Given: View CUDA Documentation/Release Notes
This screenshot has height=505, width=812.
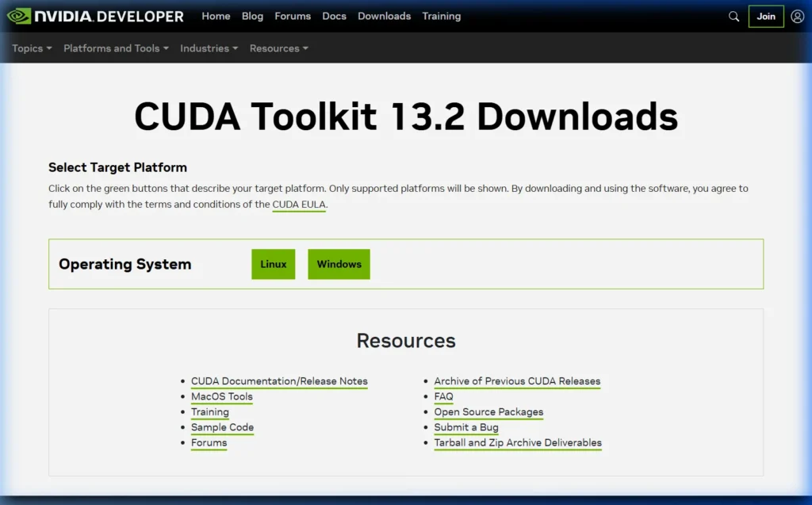Looking at the screenshot, I should pyautogui.click(x=279, y=381).
